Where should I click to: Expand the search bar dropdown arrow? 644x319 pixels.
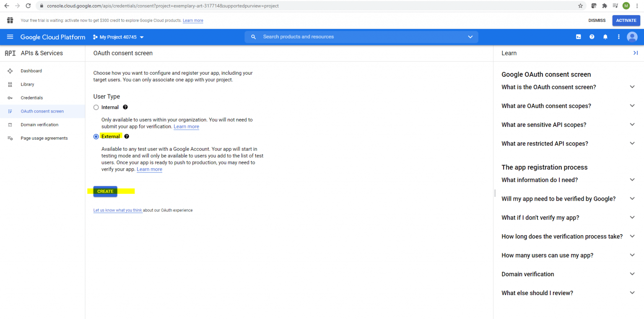[470, 37]
